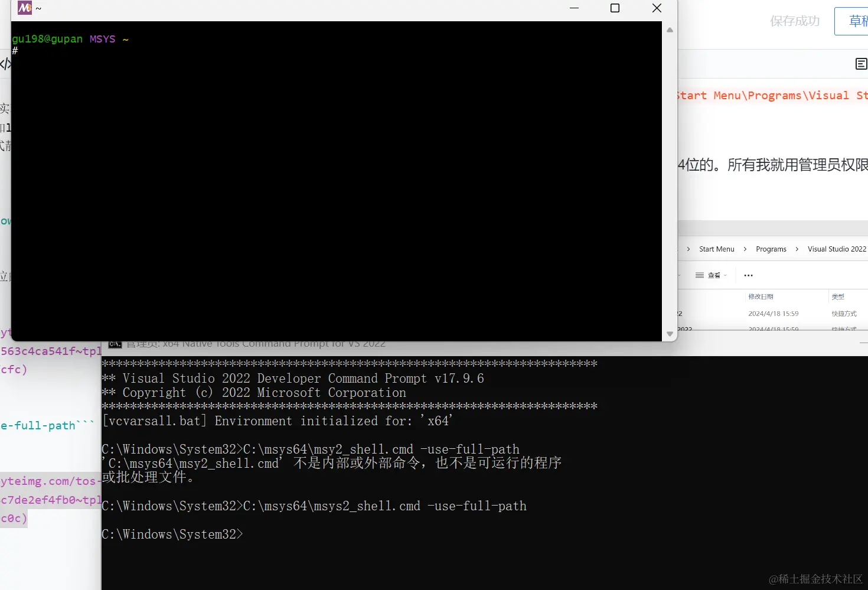Select the Visual Studio 2022 breadcrumb

click(837, 249)
